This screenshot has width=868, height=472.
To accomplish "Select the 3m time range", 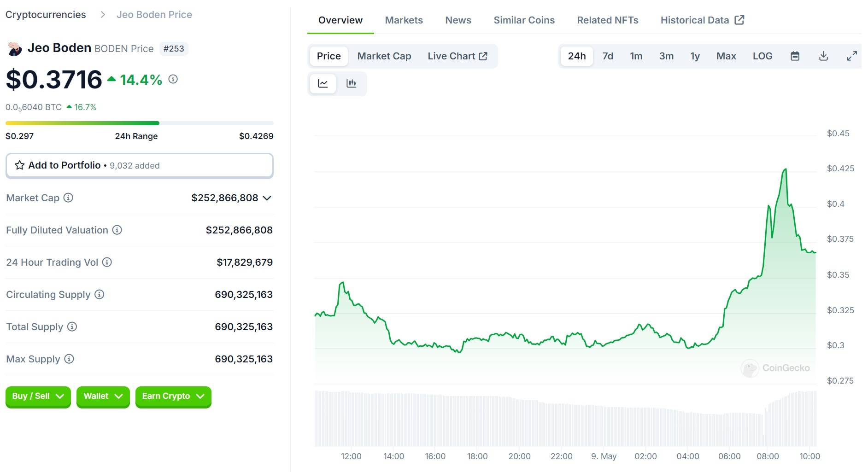I will click(666, 56).
